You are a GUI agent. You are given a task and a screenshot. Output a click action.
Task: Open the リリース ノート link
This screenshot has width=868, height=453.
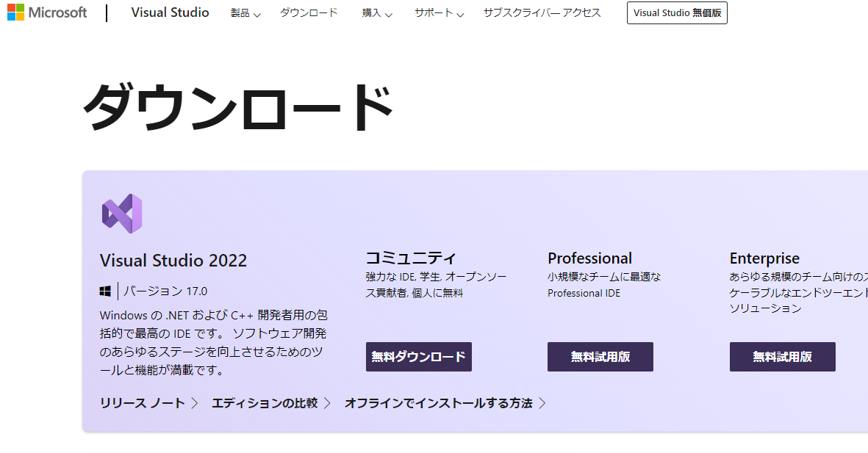(143, 403)
